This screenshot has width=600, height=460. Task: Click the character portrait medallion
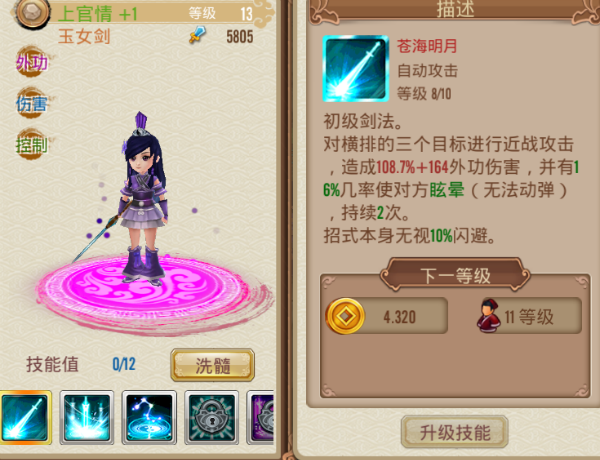33,12
